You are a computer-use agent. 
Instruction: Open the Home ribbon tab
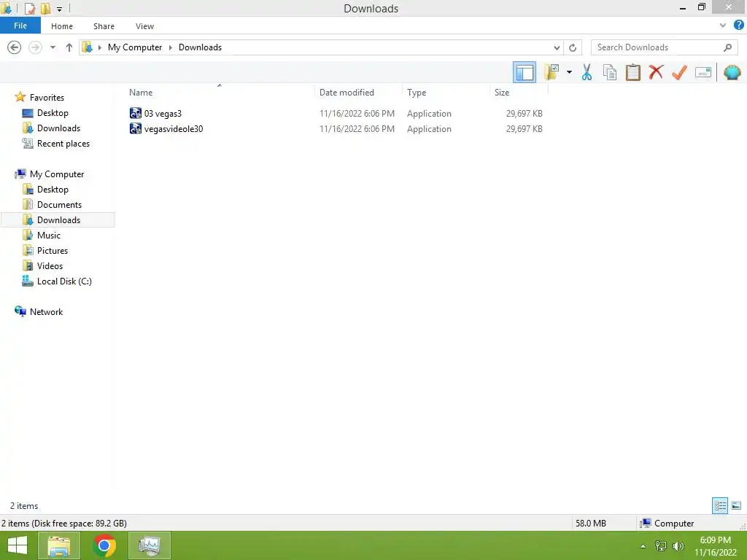tap(62, 26)
